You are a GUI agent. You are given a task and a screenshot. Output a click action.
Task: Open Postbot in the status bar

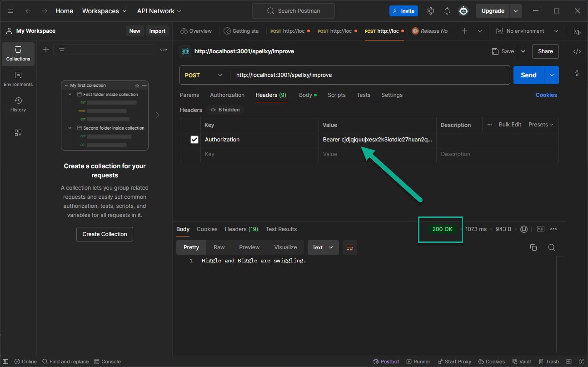386,362
